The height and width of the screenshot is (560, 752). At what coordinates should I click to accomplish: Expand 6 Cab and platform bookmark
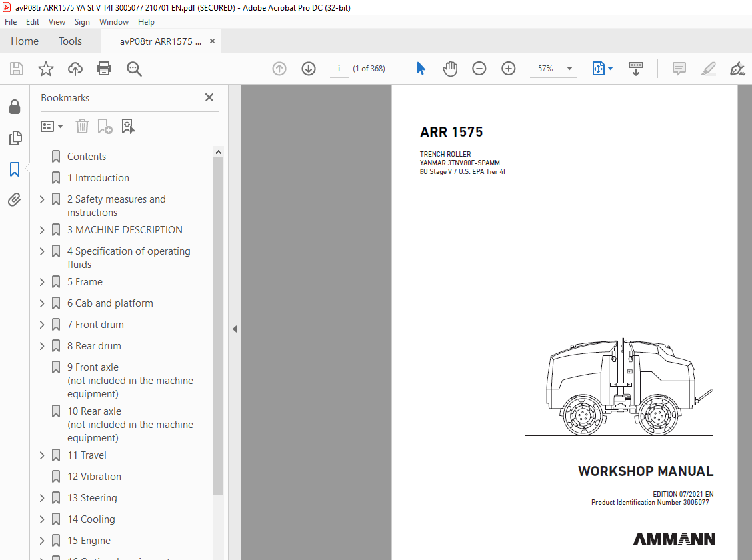point(42,303)
